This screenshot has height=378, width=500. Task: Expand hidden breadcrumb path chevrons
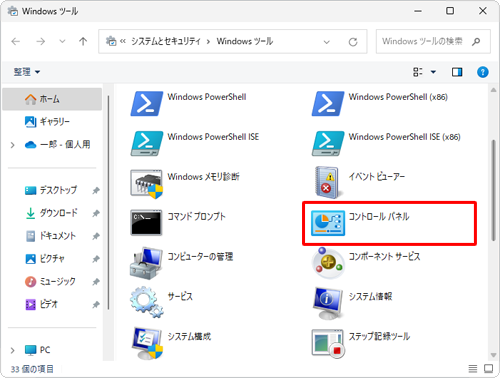(123, 41)
